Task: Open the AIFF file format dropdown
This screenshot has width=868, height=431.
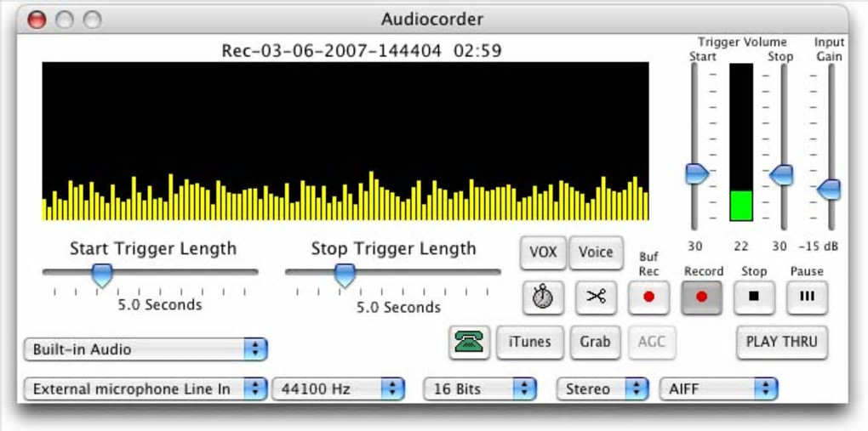Action: point(718,389)
